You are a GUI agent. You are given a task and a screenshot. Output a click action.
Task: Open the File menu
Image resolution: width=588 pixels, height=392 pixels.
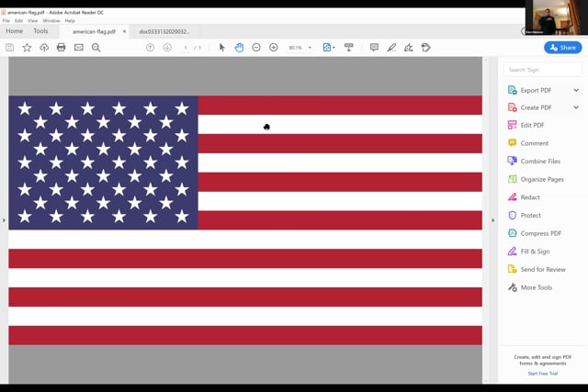pyautogui.click(x=6, y=20)
